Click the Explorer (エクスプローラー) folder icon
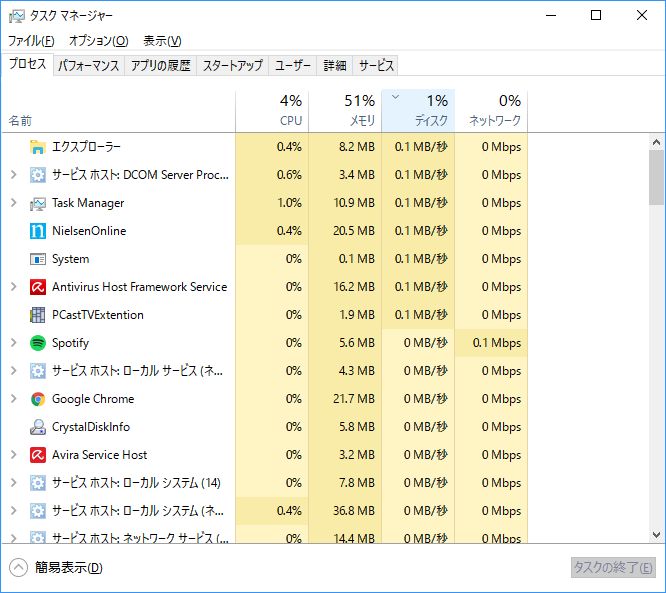 tap(38, 147)
